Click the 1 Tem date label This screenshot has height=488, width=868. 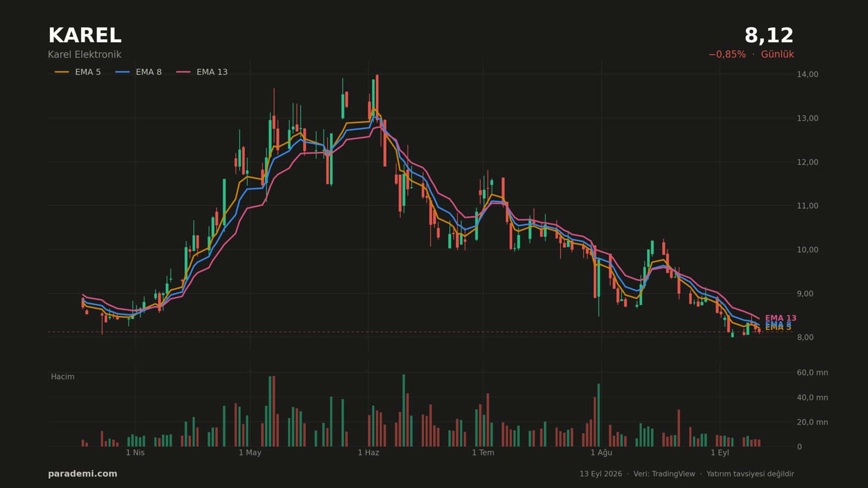click(483, 453)
